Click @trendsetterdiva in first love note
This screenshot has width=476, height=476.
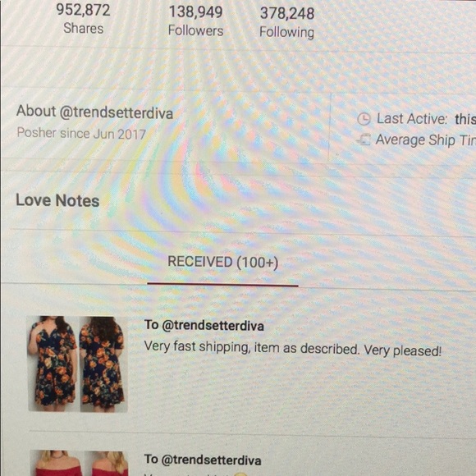pos(213,326)
